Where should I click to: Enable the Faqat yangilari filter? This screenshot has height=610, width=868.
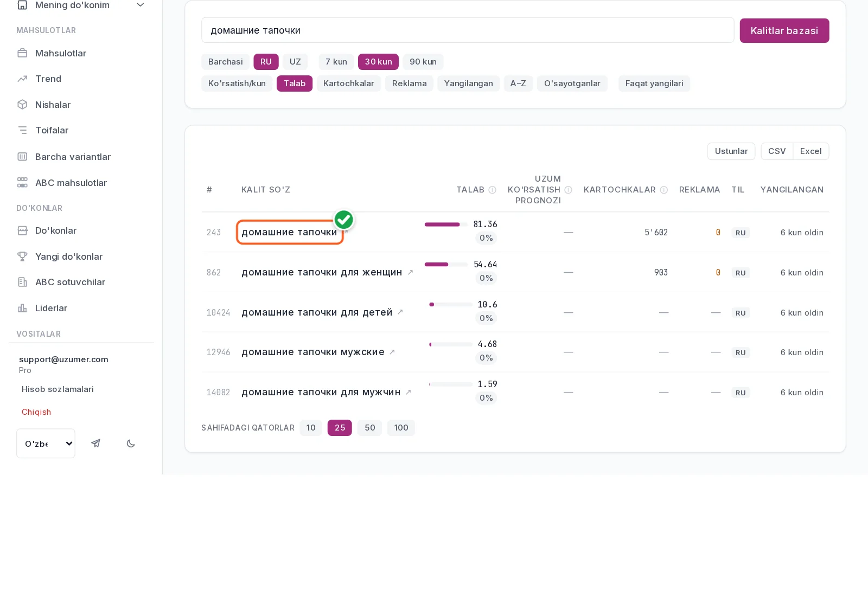(x=654, y=84)
